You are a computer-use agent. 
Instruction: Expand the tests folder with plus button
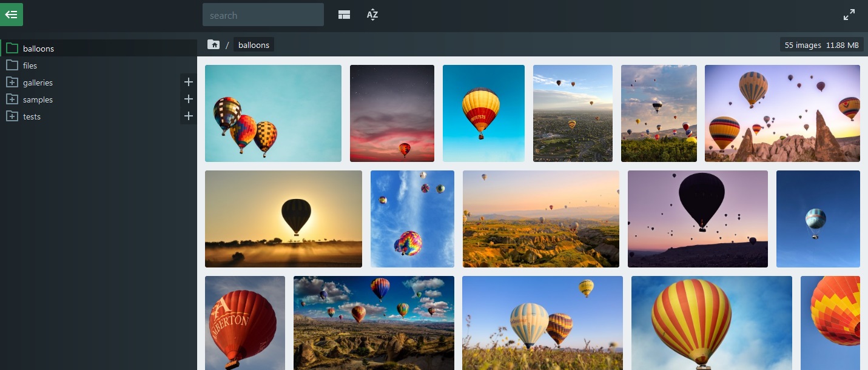point(188,116)
